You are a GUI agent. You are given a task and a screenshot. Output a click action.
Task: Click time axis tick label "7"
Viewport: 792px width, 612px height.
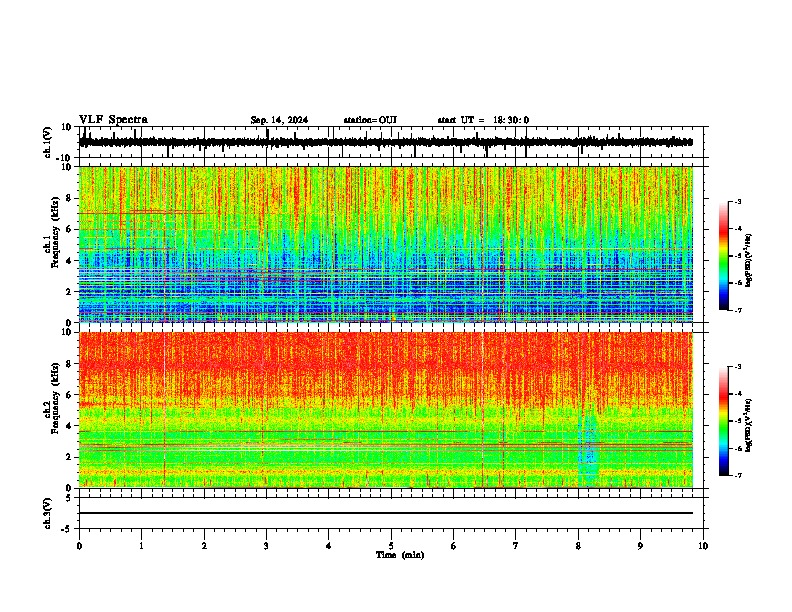[516, 546]
